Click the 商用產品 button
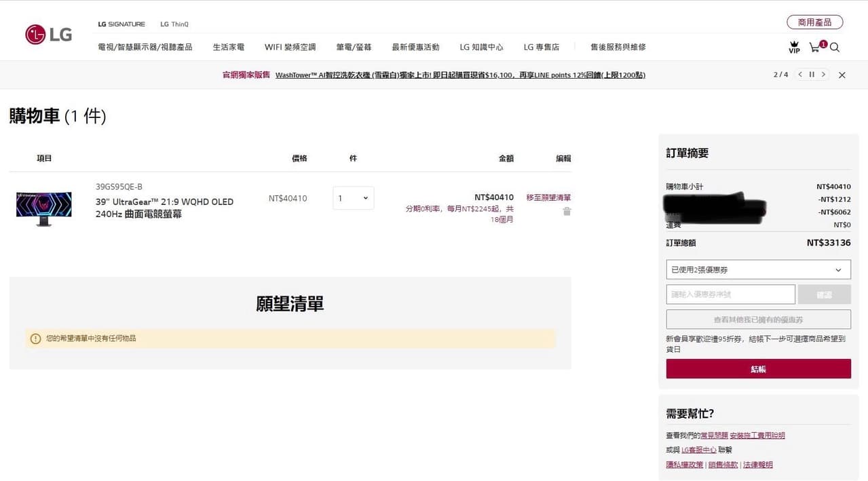Viewport: 868px width, 481px height. tap(814, 22)
